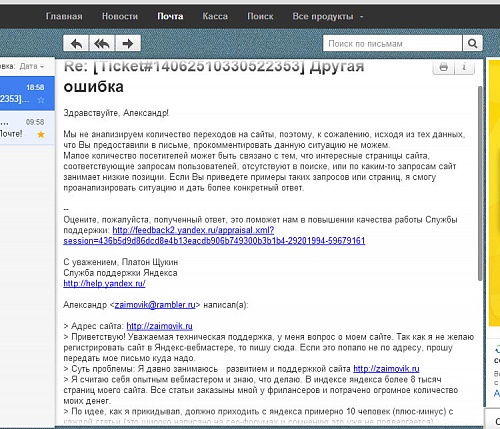500x429 pixels.
Task: Click the Reply all double-arrow button
Action: click(x=102, y=43)
